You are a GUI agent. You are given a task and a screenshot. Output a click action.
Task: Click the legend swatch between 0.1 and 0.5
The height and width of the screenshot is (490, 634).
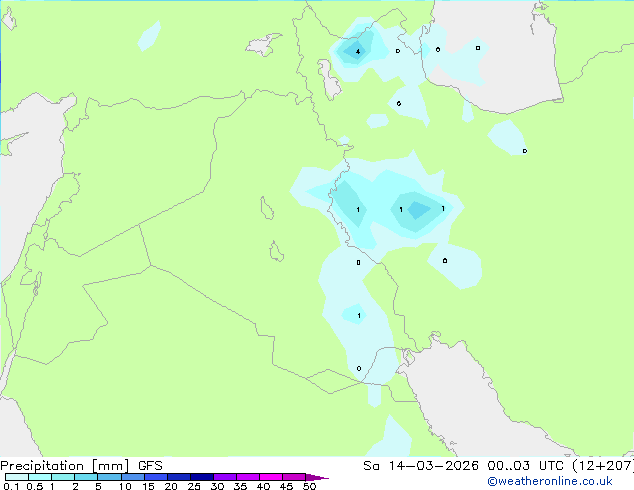[x=17, y=477]
